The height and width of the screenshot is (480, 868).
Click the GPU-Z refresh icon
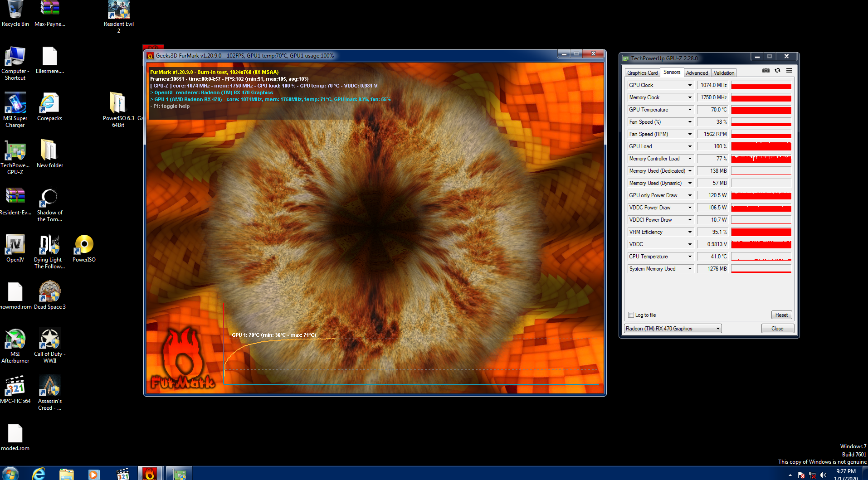(777, 70)
